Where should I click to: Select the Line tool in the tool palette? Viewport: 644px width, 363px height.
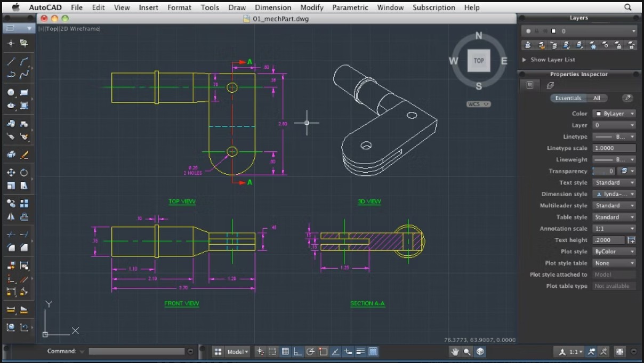click(x=11, y=62)
